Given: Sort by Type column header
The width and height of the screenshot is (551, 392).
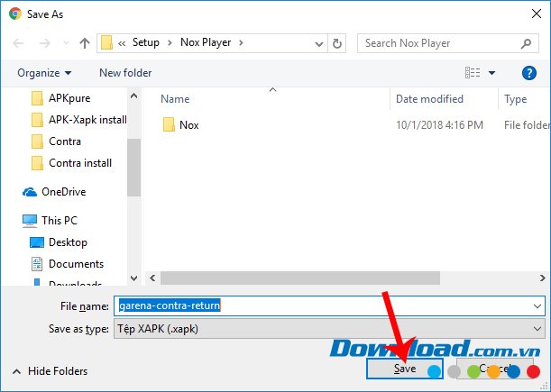Looking at the screenshot, I should pos(516,99).
